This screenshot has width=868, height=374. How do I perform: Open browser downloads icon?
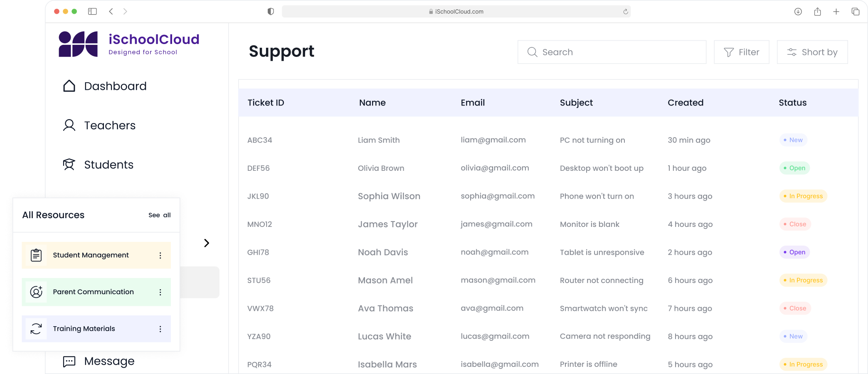(798, 12)
